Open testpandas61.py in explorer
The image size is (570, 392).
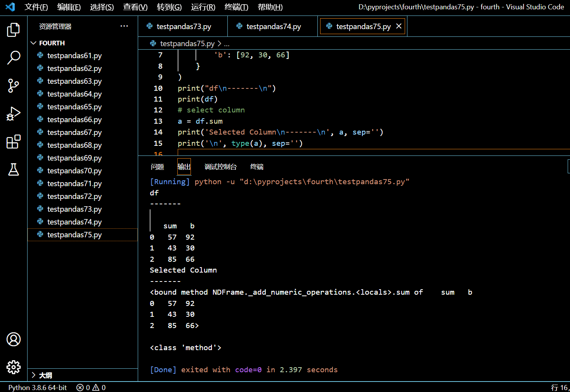pos(83,55)
